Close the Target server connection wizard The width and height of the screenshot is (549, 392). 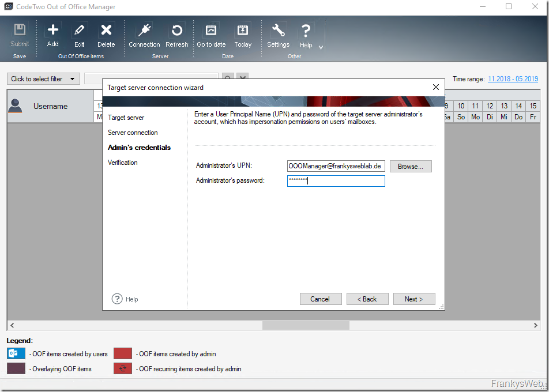[x=436, y=87]
